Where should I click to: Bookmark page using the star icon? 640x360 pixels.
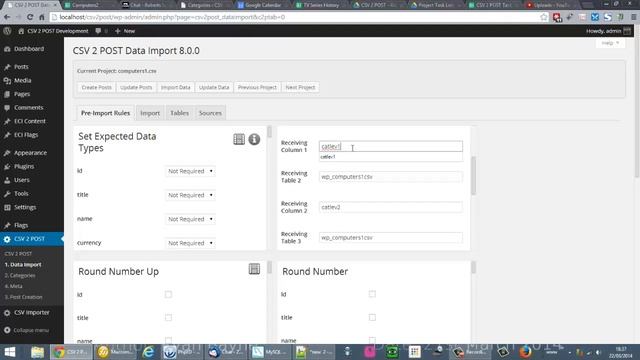tap(543, 17)
